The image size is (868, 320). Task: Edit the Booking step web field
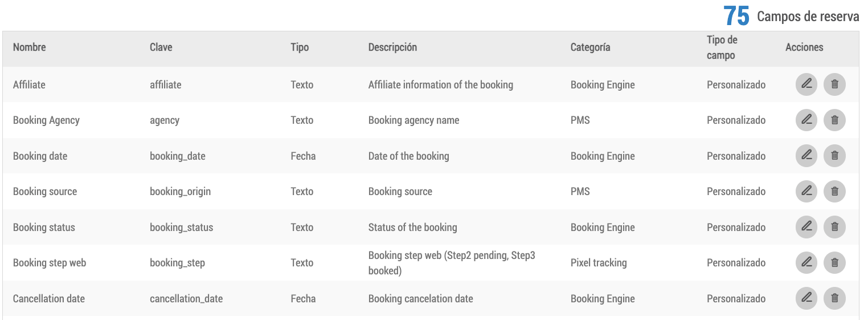(806, 263)
